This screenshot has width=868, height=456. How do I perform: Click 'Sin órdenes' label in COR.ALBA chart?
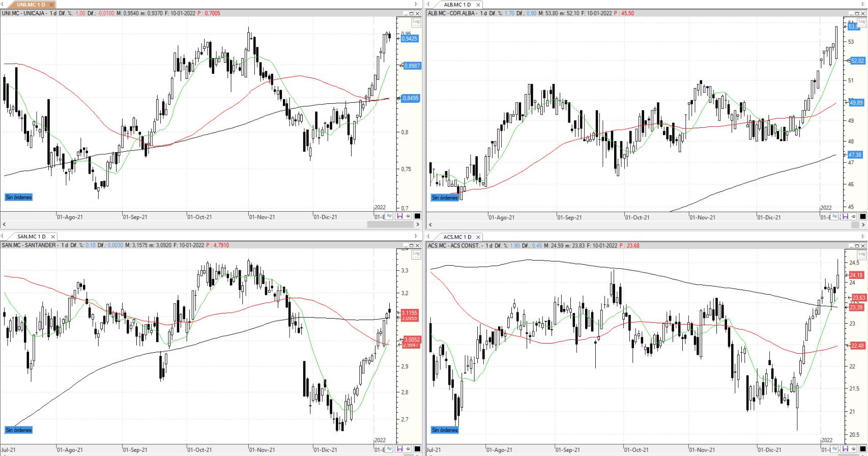click(x=445, y=197)
